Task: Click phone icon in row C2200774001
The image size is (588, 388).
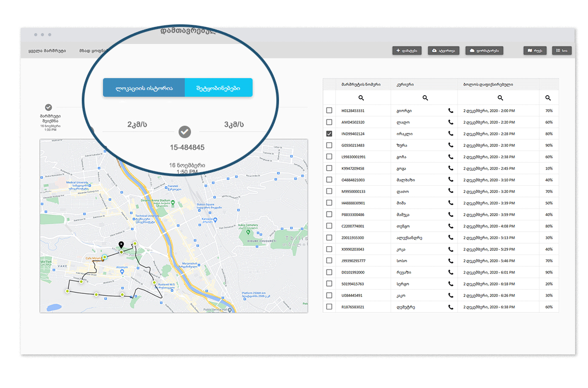Action: click(x=450, y=226)
